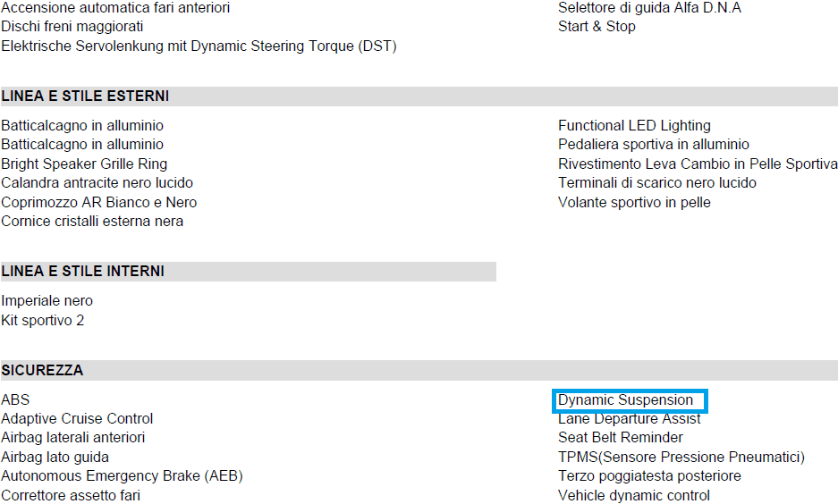838x504 pixels.
Task: Select Kit sportivo 2 entry
Action: tap(42, 320)
